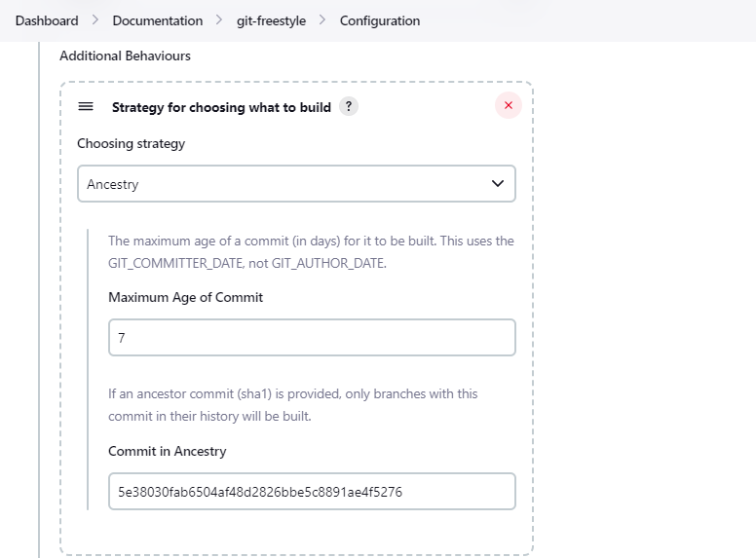Open the Choosing strategy dropdown
This screenshot has width=756, height=558.
pos(296,184)
